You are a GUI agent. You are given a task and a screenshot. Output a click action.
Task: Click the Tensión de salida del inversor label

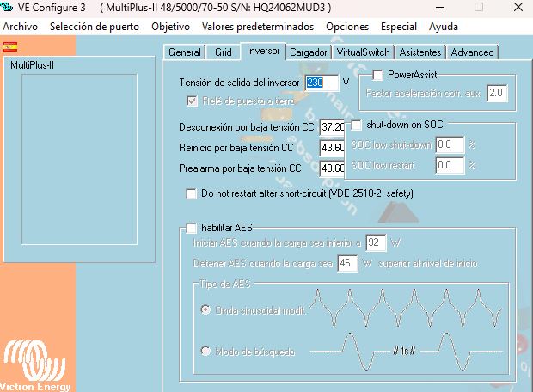(x=239, y=83)
